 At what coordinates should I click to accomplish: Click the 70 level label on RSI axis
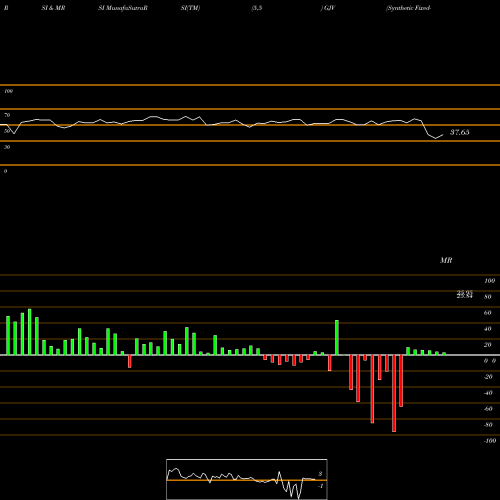coord(7,115)
